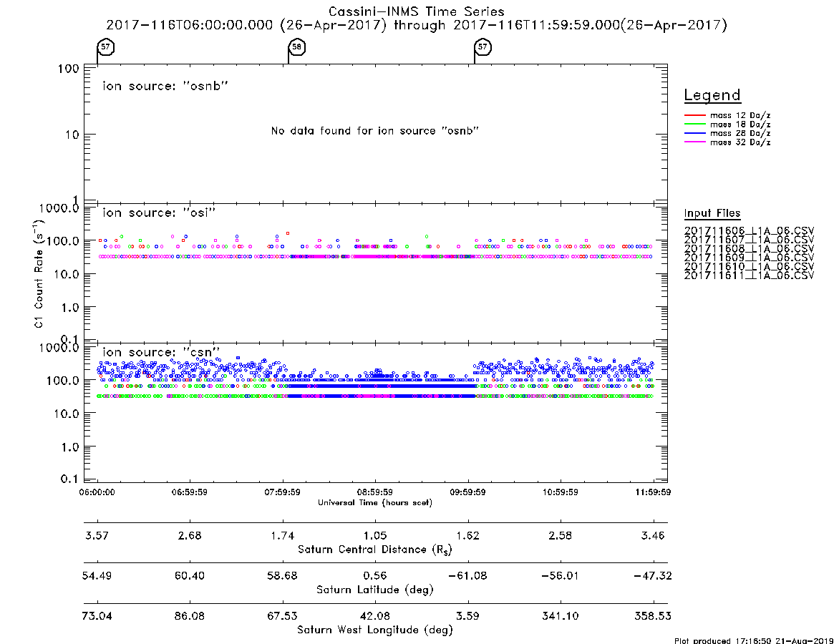834x644 pixels.
Task: Click the date range subtitle starting 2017-116T06:00:00.000
Action: [x=417, y=25]
